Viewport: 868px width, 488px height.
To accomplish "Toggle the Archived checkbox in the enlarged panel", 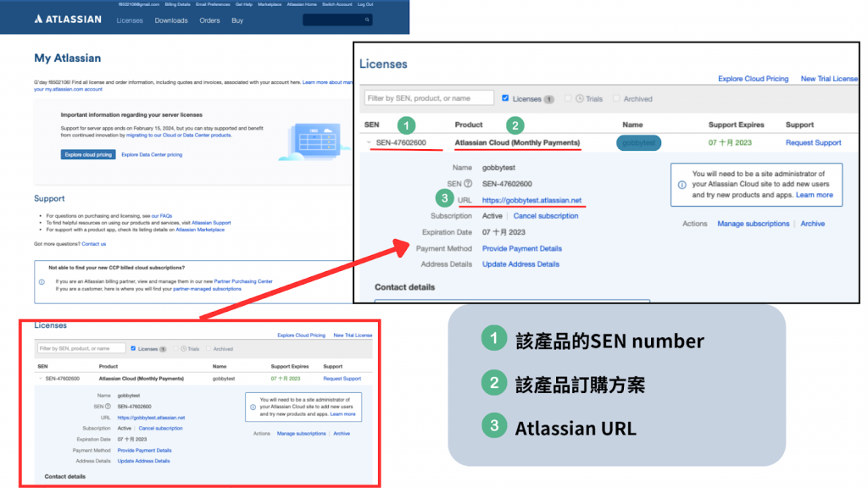I will (616, 98).
